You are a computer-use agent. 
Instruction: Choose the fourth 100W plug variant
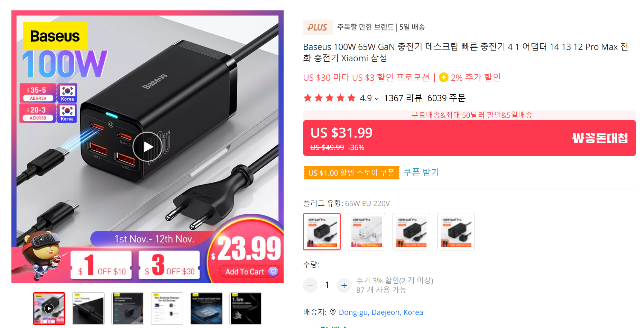tap(456, 232)
